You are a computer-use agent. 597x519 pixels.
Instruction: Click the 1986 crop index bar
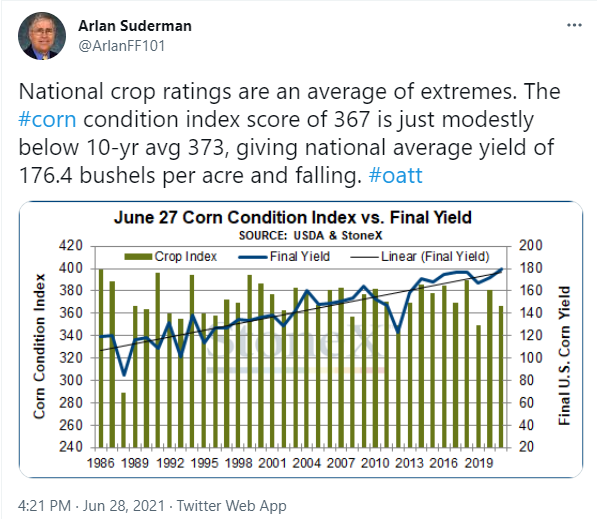(x=101, y=358)
